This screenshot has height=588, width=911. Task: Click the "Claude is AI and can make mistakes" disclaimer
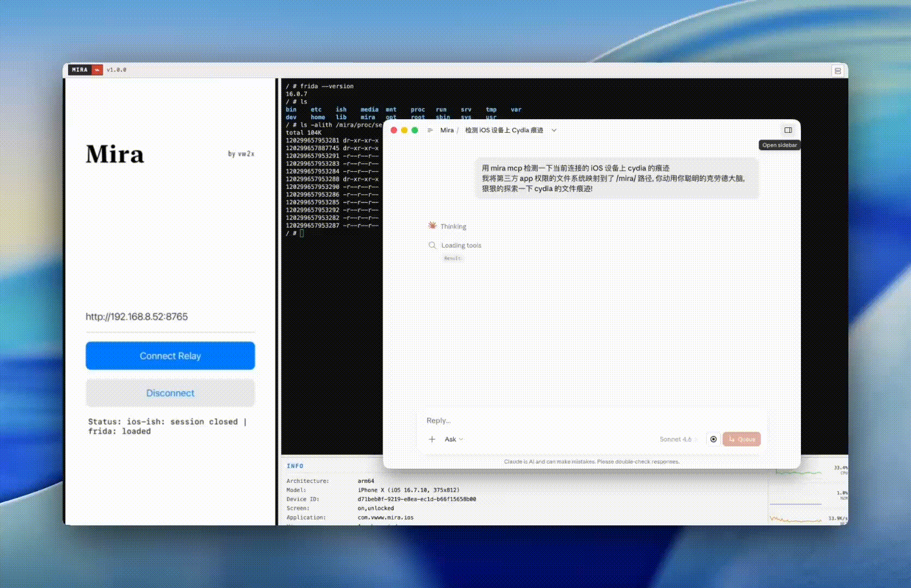tap(592, 462)
